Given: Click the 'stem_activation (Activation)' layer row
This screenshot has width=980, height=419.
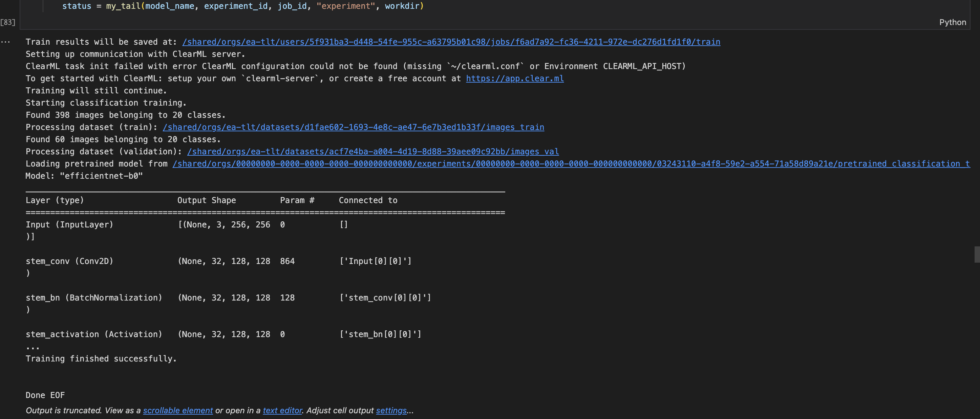Looking at the screenshot, I should click(94, 334).
